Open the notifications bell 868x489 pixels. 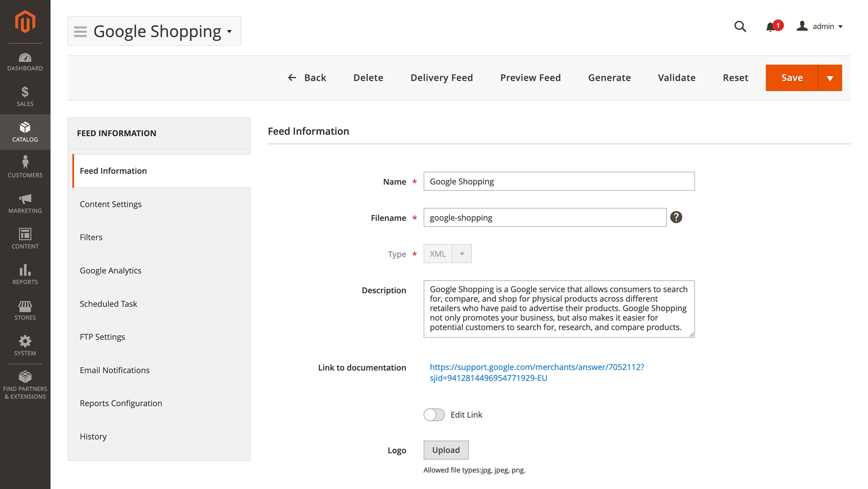(x=770, y=27)
